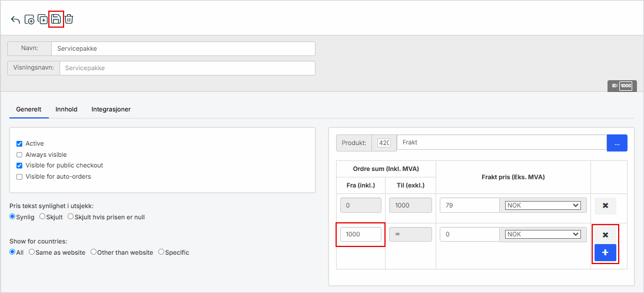Click the Fra field containing 1000

[360, 235]
